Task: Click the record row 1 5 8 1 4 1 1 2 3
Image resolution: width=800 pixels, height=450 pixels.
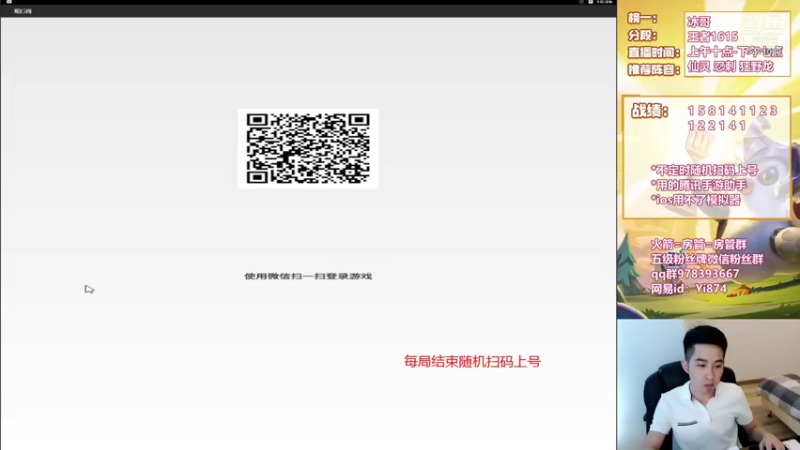Action: click(732, 111)
